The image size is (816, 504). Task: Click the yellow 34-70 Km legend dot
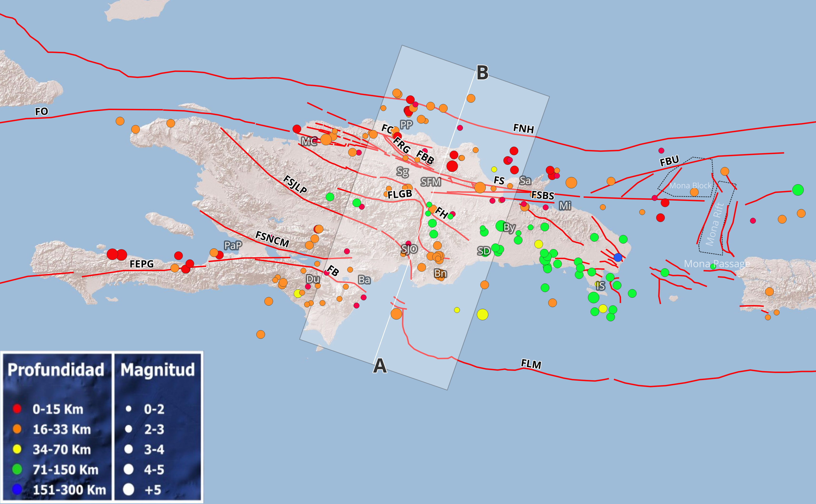pos(17,449)
